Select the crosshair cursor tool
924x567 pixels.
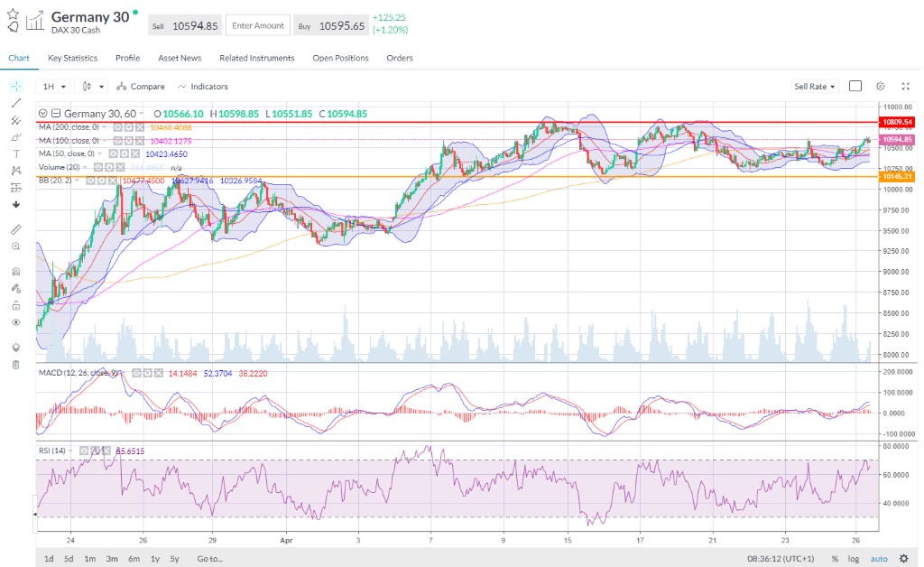coord(16,87)
